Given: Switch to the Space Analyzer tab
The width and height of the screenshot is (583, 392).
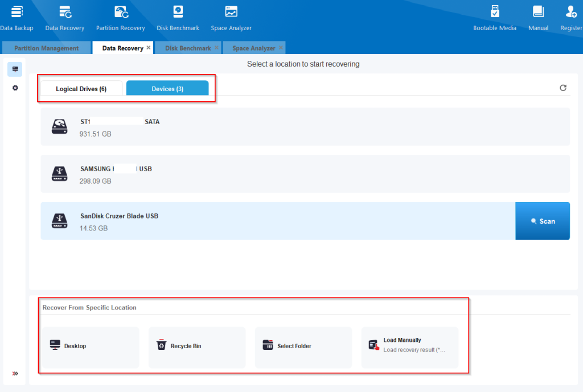Looking at the screenshot, I should (x=254, y=48).
